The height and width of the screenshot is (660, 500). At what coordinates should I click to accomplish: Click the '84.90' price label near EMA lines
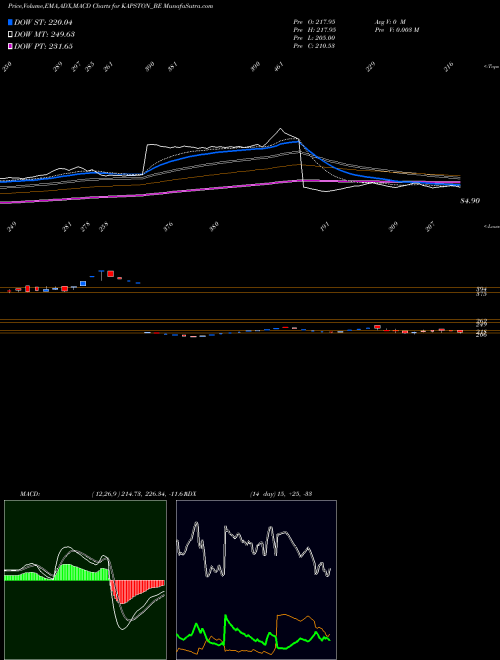coord(470,201)
